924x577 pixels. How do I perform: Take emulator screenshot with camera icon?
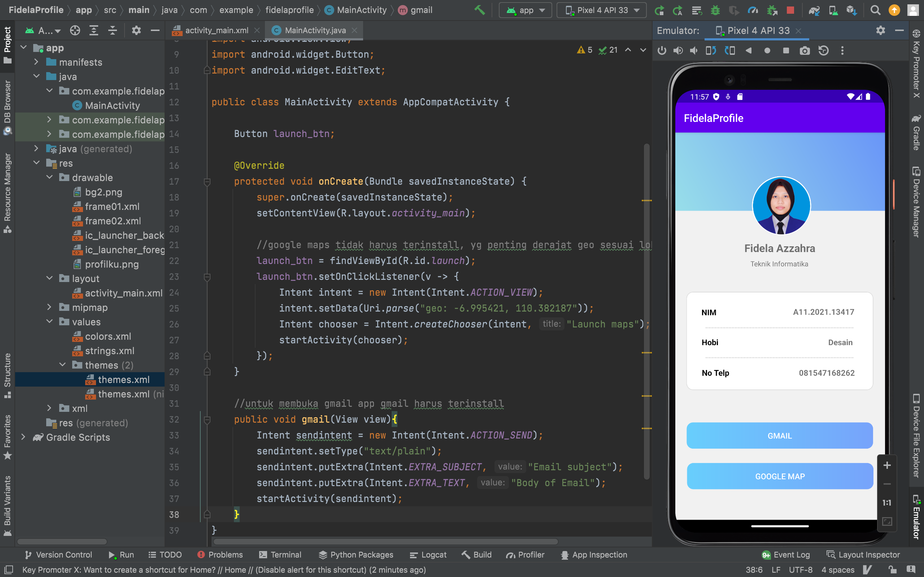click(x=805, y=50)
